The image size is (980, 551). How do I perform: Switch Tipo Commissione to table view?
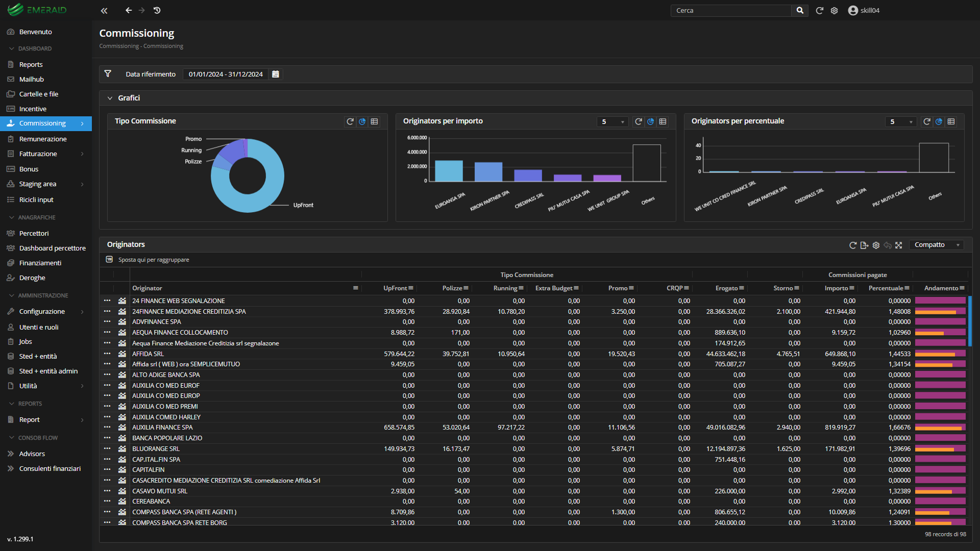374,121
